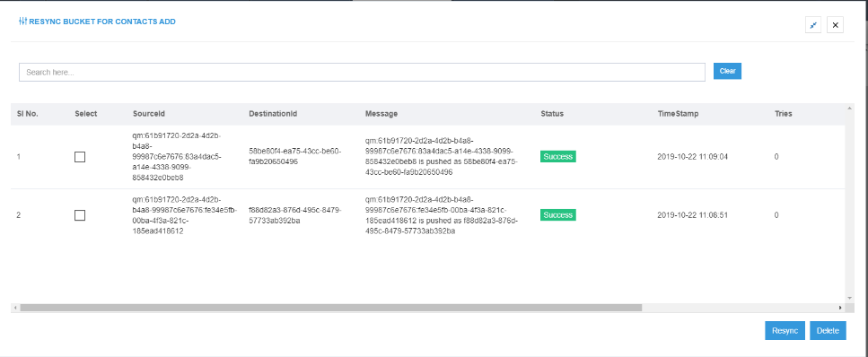Click the Success badge in row 1
This screenshot has height=357, width=868.
point(558,157)
